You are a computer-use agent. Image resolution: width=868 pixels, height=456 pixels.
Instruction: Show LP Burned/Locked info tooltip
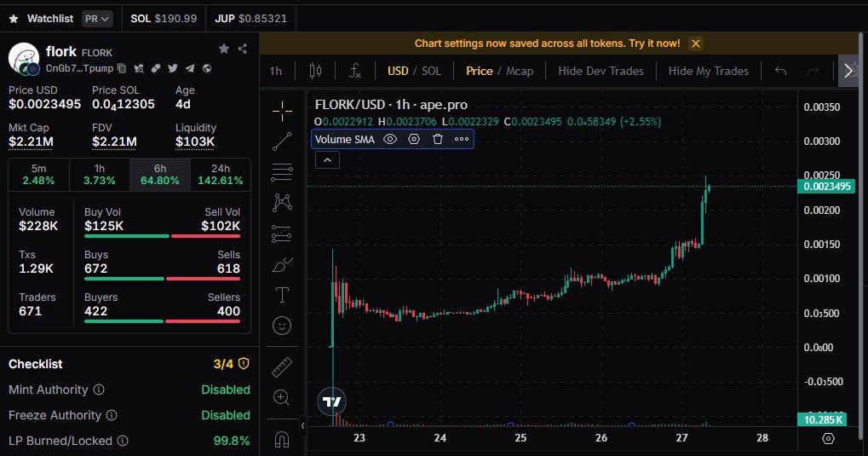123,441
